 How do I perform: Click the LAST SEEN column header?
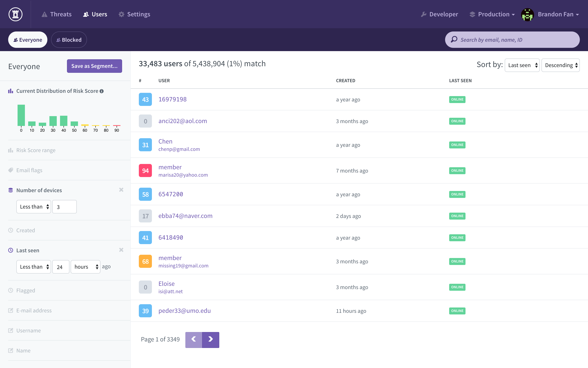(x=460, y=81)
